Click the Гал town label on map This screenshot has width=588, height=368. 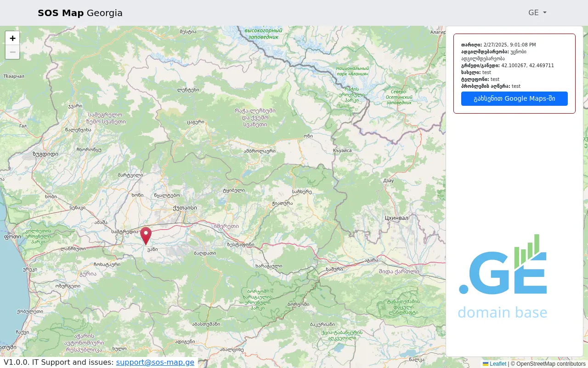pos(23,126)
